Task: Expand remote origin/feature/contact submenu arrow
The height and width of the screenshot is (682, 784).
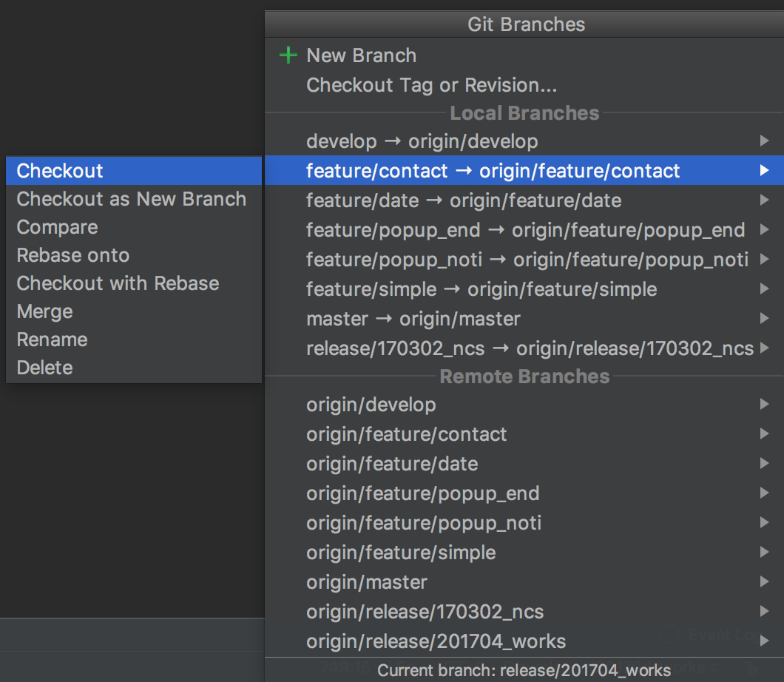Action: tap(764, 433)
